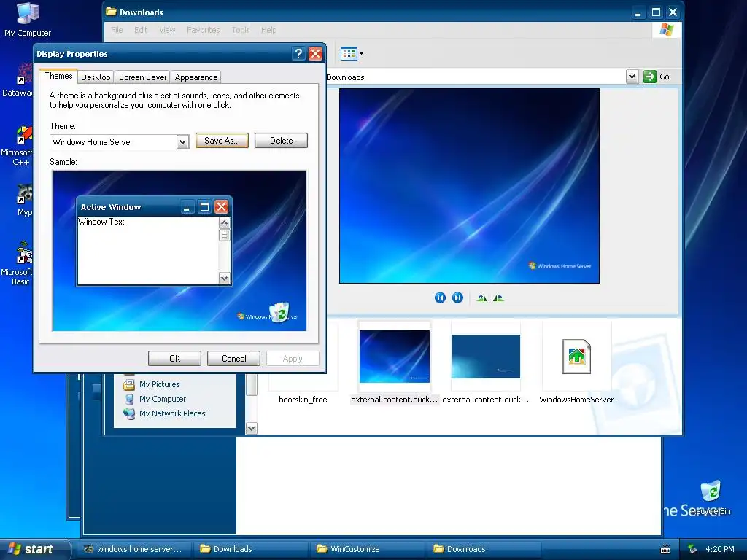Open My Pictures link in Other Places

coord(160,384)
